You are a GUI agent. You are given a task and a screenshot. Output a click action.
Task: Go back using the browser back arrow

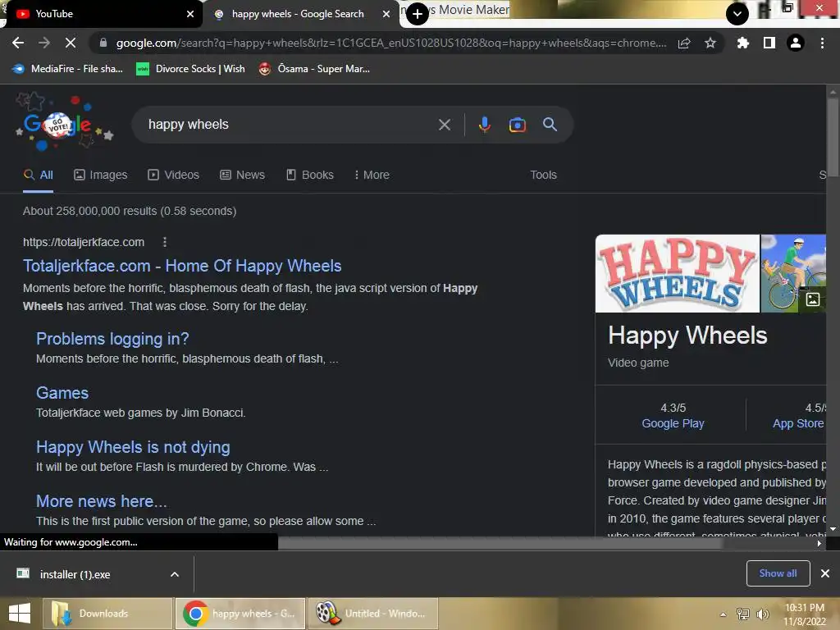click(18, 43)
